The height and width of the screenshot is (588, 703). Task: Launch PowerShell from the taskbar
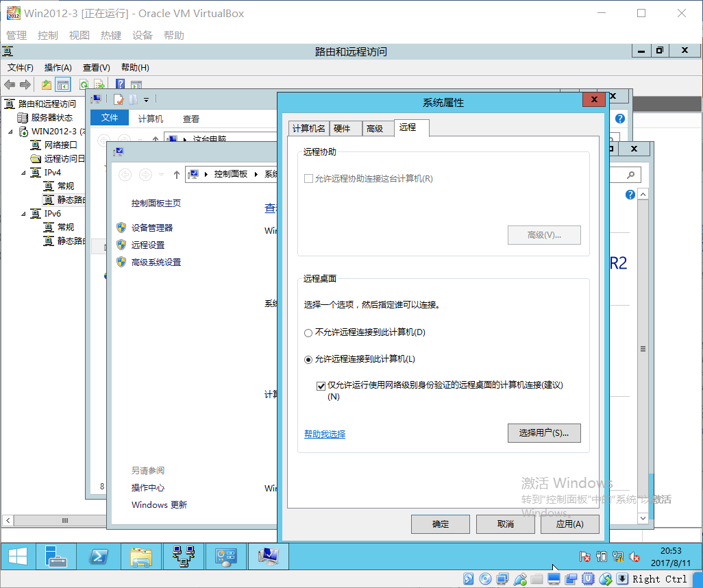click(x=99, y=556)
